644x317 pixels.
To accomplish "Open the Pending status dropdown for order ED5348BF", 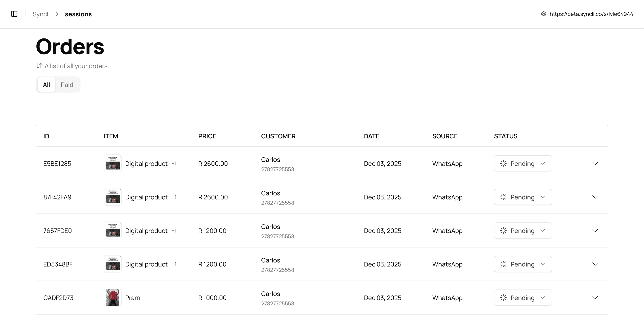I will pos(523,264).
